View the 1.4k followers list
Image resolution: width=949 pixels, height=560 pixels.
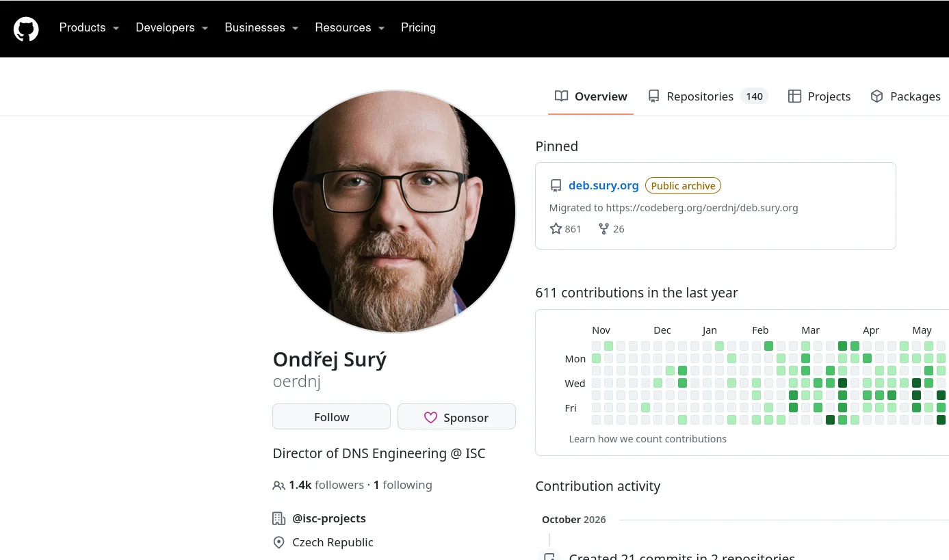click(x=326, y=485)
